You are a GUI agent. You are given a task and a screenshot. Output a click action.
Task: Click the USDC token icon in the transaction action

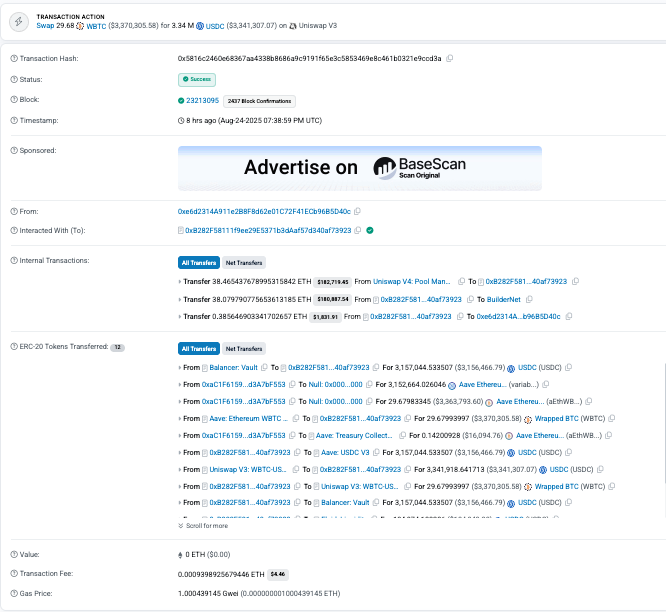200,26
